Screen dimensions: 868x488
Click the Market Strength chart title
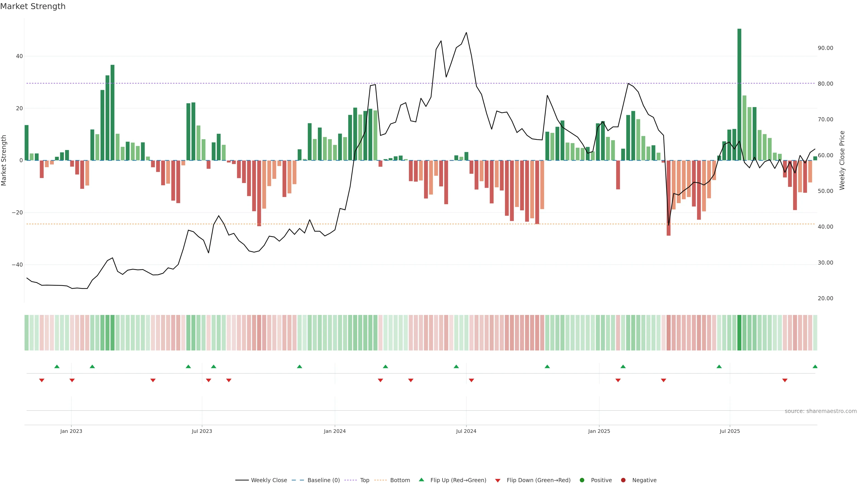click(33, 6)
